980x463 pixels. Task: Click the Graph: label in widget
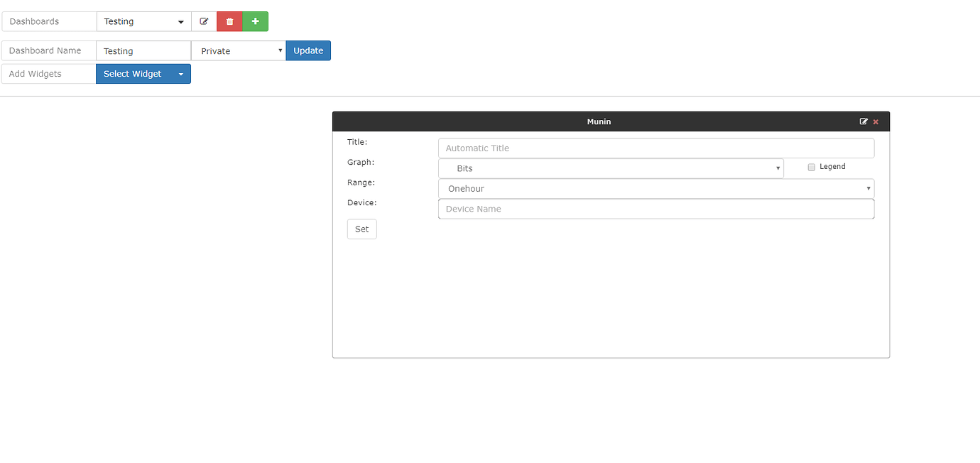(x=361, y=162)
